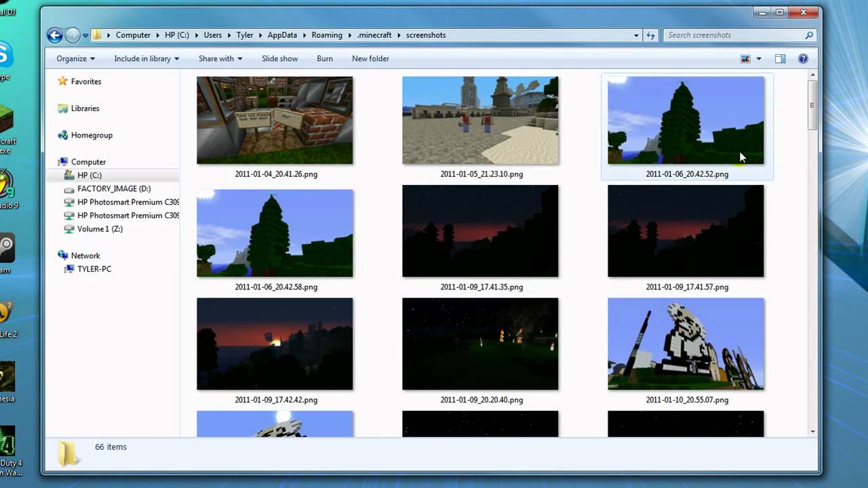Open the address bar history dropdown
The width and height of the screenshot is (868, 488).
pyautogui.click(x=636, y=35)
